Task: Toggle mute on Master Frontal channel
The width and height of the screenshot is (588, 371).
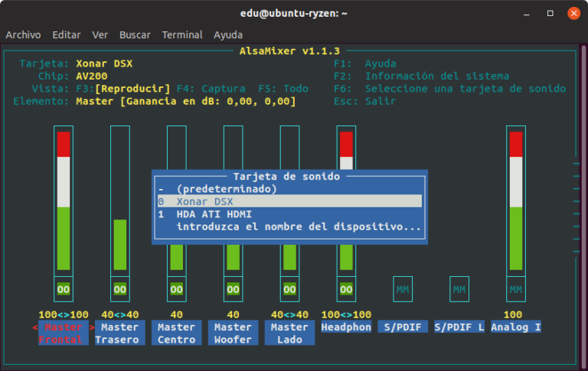Action: [x=64, y=289]
